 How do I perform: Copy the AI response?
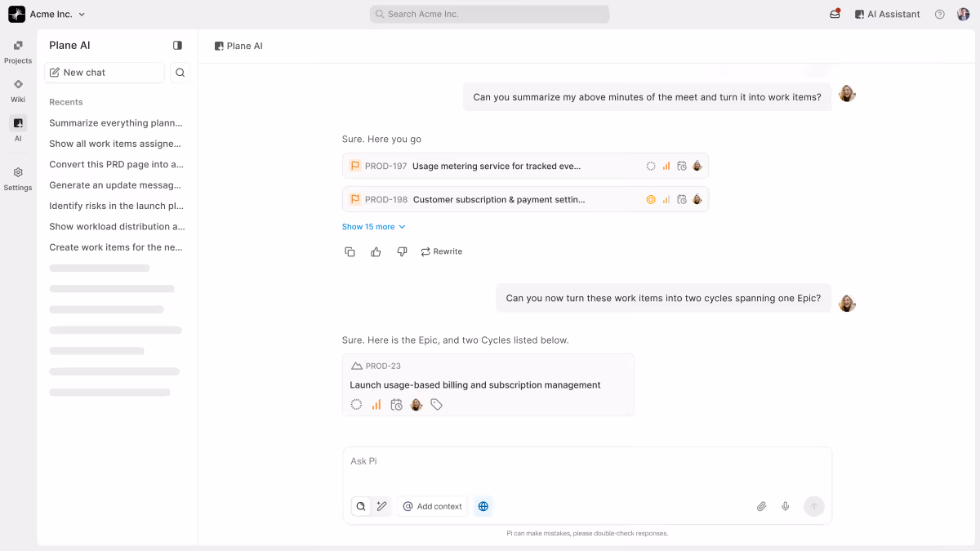[x=350, y=251]
